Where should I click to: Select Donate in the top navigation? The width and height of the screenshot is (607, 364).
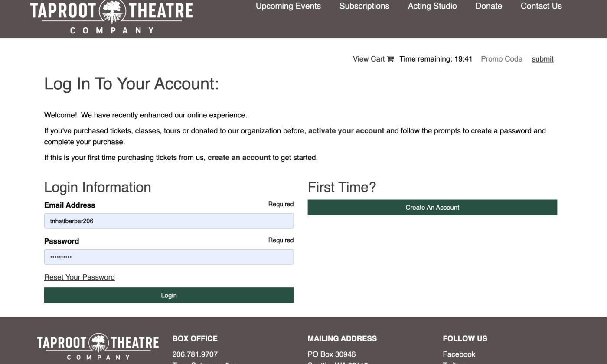(x=489, y=6)
